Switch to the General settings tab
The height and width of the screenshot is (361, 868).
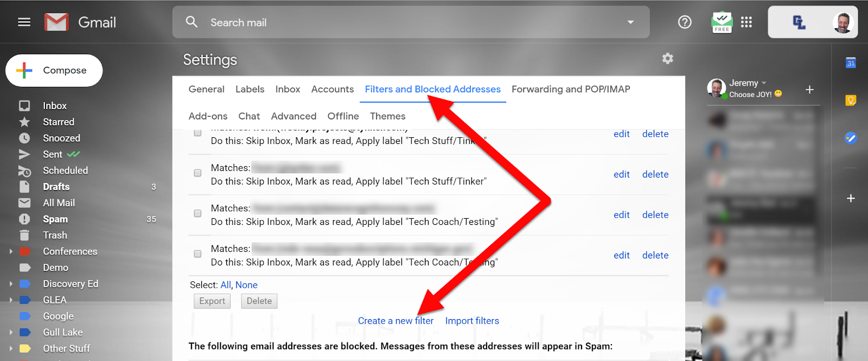pyautogui.click(x=206, y=89)
